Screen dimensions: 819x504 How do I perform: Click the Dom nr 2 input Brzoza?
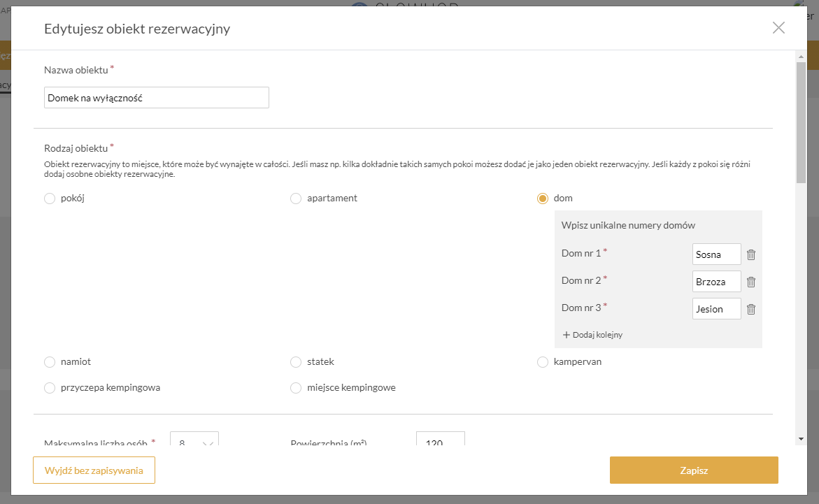point(716,282)
